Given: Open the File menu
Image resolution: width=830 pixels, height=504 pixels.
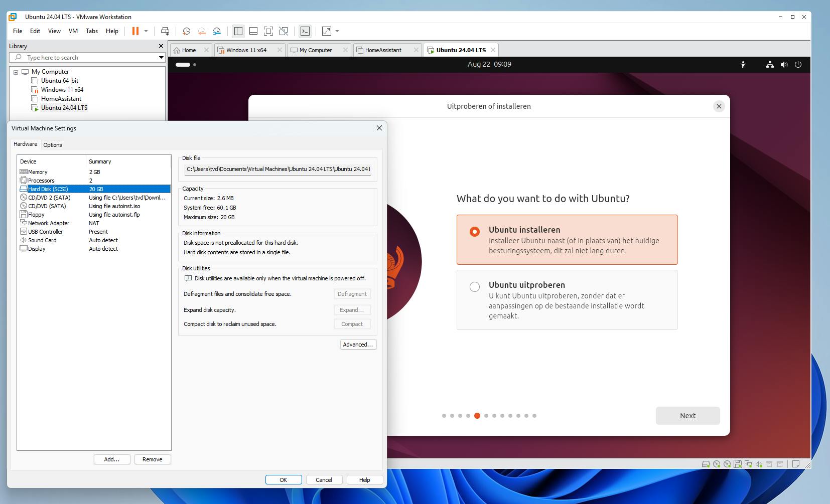Looking at the screenshot, I should point(18,31).
